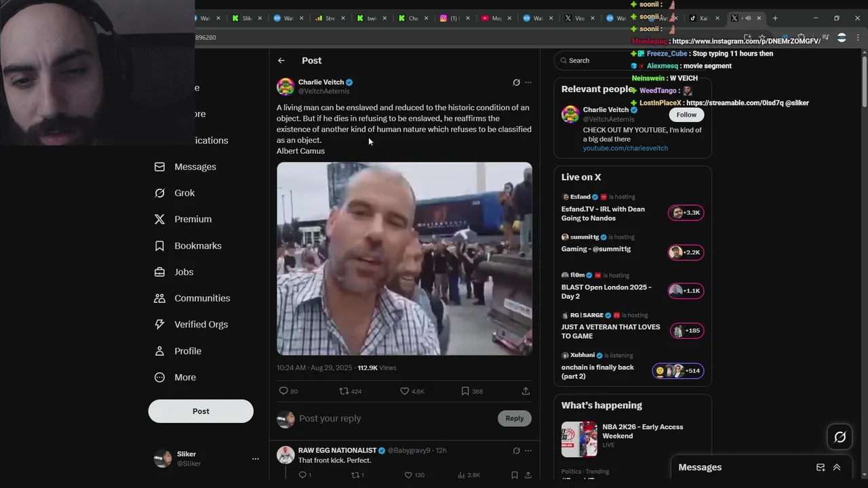Click the large white Post button

[x=201, y=411]
